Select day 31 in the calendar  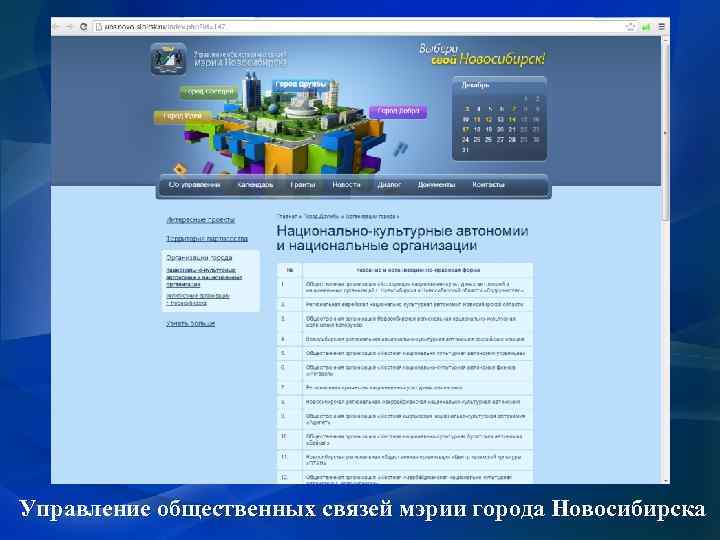point(465,150)
